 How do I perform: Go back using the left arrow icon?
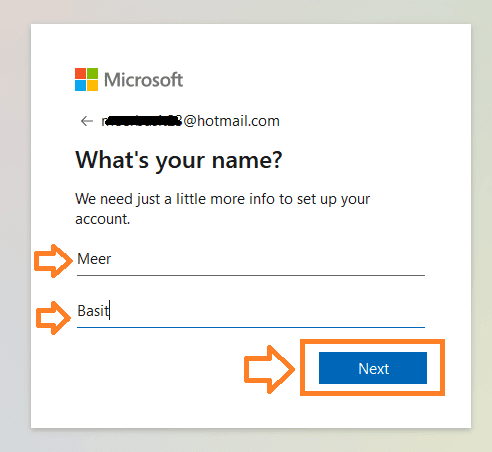87,121
